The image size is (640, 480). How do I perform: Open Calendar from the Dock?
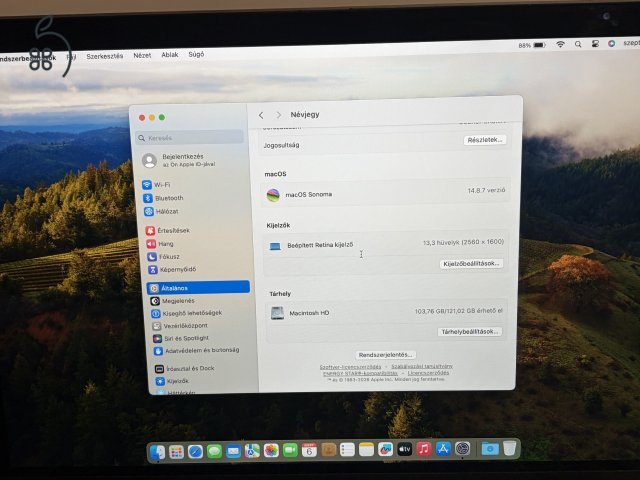pyautogui.click(x=309, y=450)
